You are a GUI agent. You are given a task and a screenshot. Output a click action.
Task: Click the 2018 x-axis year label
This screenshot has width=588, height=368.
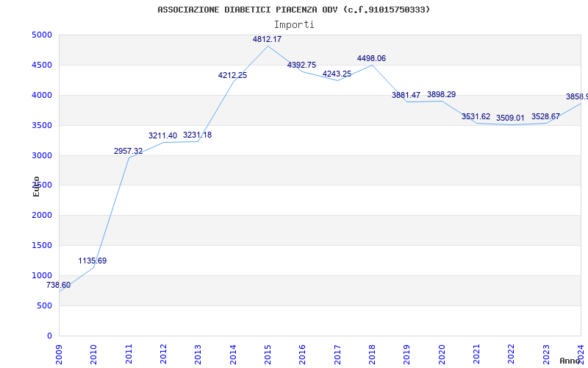pyautogui.click(x=372, y=355)
